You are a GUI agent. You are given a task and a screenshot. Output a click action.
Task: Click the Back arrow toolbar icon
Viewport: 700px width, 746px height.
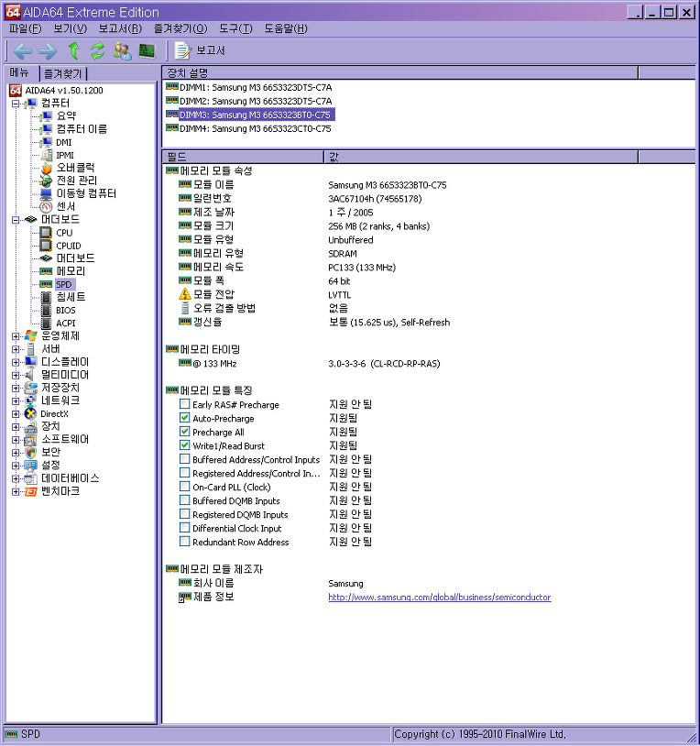[x=23, y=51]
